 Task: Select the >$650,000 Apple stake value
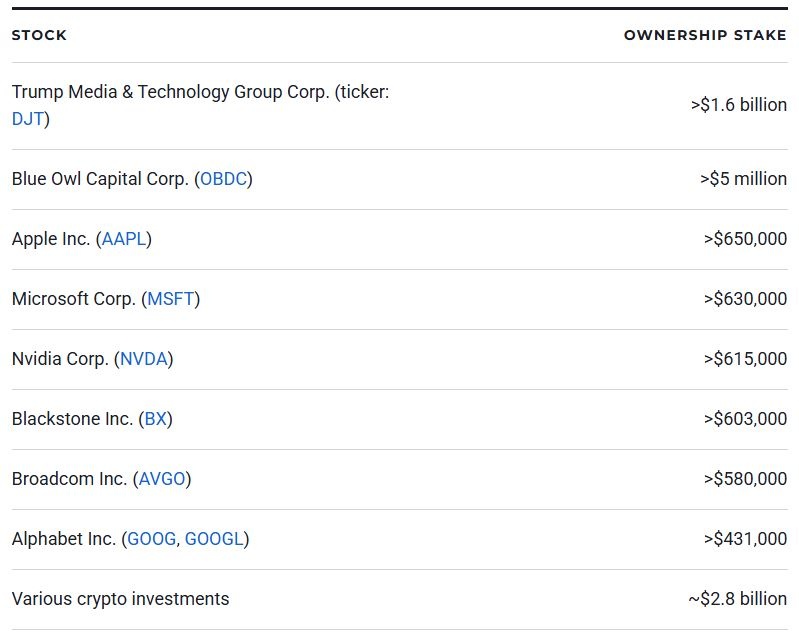click(x=745, y=239)
